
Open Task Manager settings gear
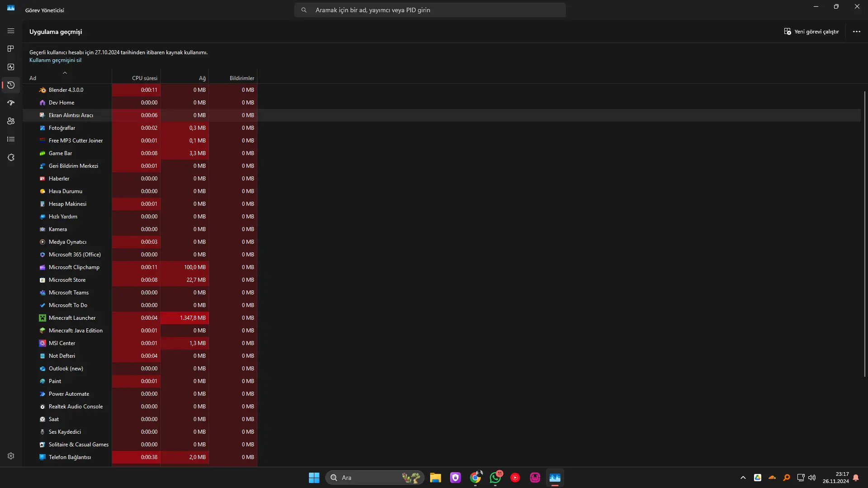coord(11,456)
